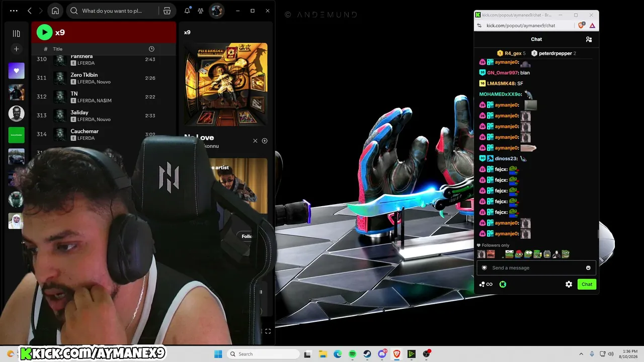644x362 pixels.
Task: Switch to Spotify on the taskbar
Action: [352, 354]
